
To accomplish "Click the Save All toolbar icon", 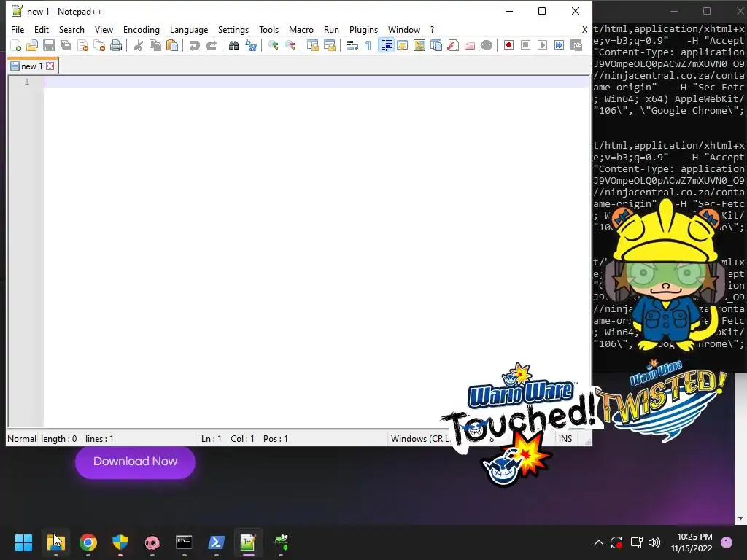I will (66, 45).
